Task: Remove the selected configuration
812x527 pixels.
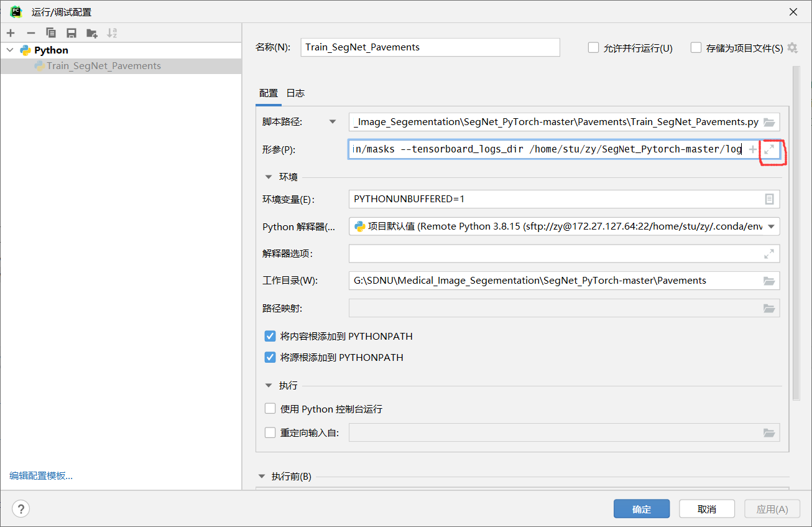Action: (30, 33)
